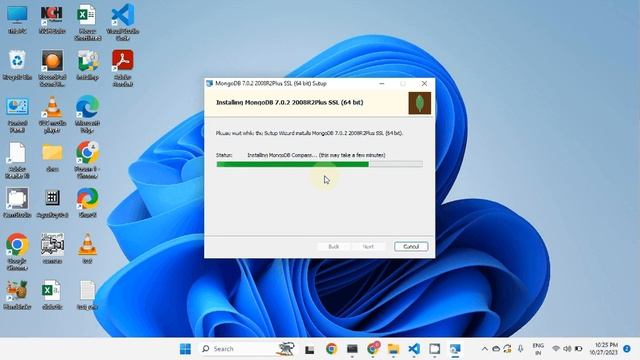Select the grid keypad desktop shortcut
This screenshot has width=640, height=360.
(52, 202)
